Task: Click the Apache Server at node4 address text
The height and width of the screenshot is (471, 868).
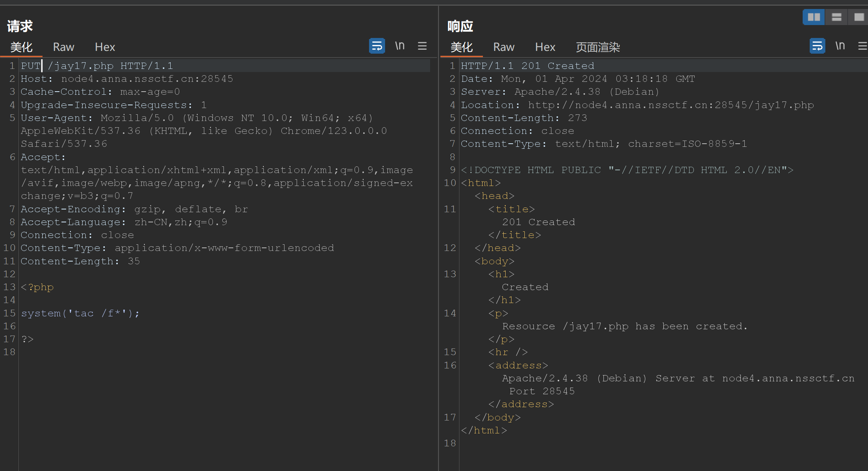Action: click(x=678, y=378)
